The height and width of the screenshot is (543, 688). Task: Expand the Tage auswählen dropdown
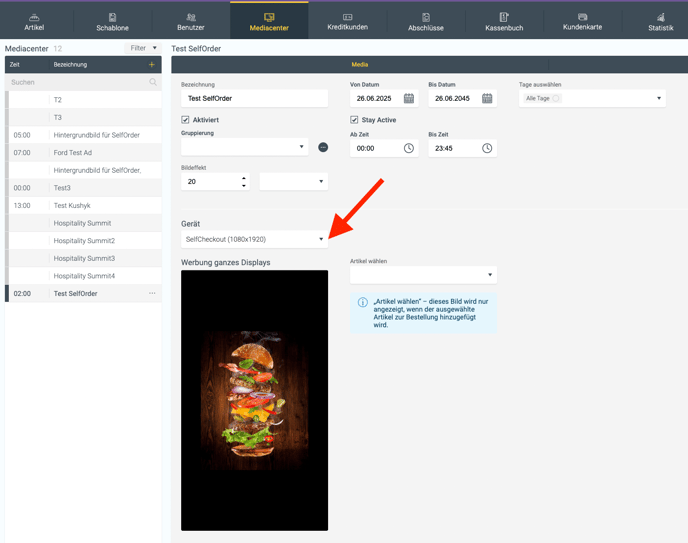pyautogui.click(x=659, y=98)
